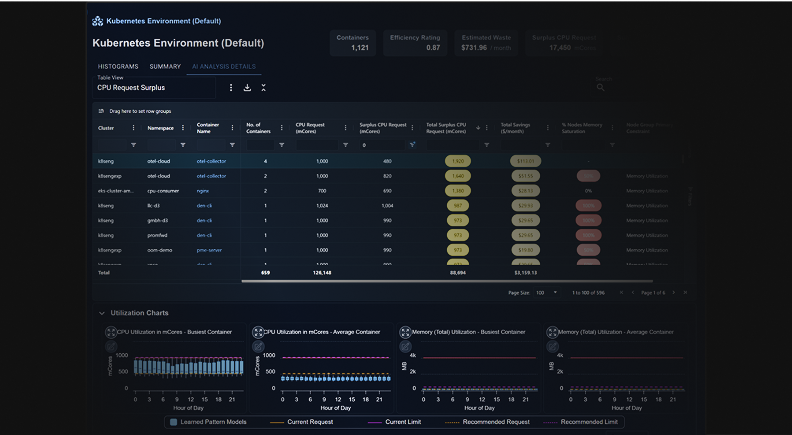Go to the next page of results

[x=673, y=293]
